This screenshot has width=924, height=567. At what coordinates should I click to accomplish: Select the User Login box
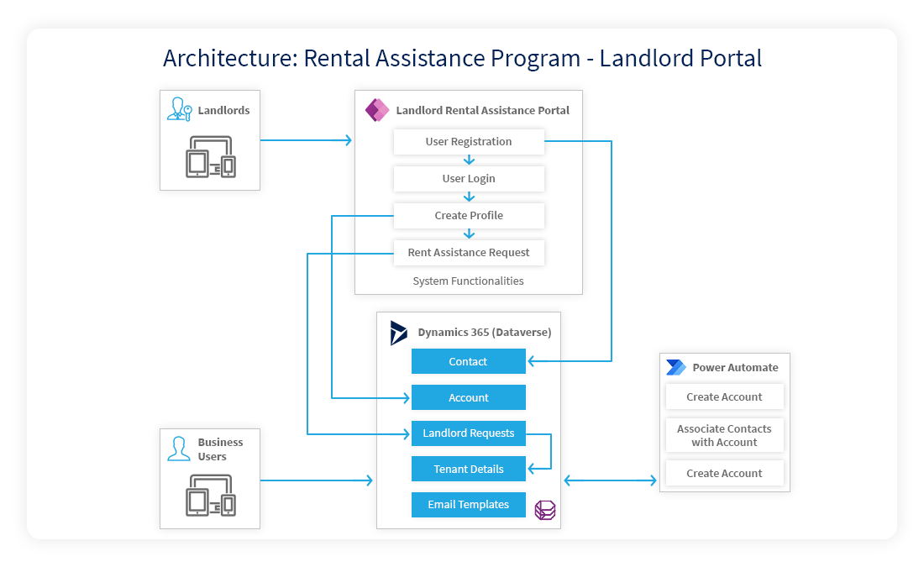click(469, 179)
